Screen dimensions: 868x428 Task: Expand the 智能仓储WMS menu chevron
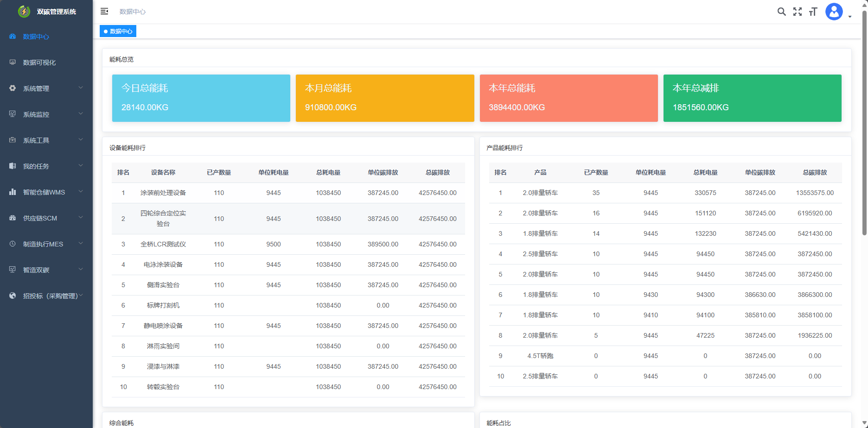tap(81, 191)
